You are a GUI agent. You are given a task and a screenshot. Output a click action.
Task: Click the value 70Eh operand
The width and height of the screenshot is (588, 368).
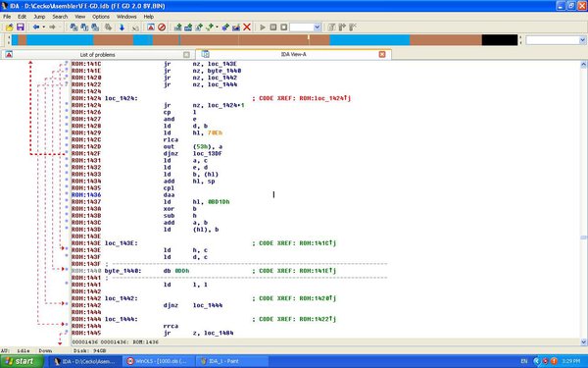[215, 132]
